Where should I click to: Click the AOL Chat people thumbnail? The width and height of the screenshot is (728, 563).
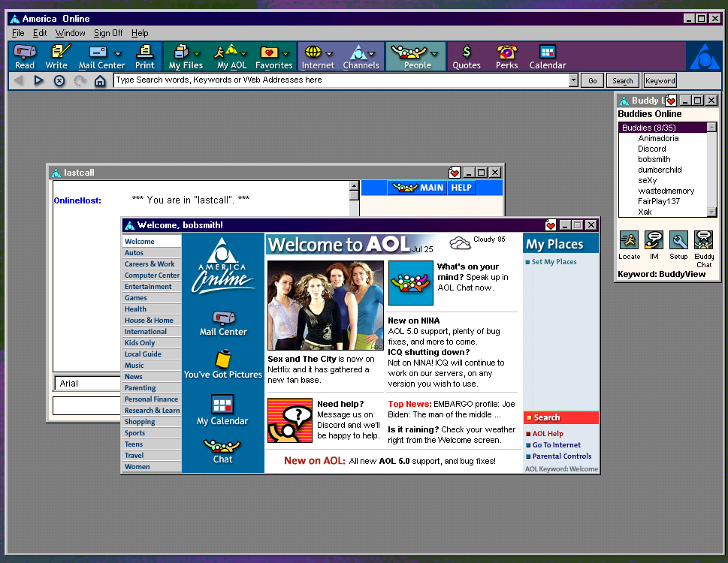click(x=410, y=283)
